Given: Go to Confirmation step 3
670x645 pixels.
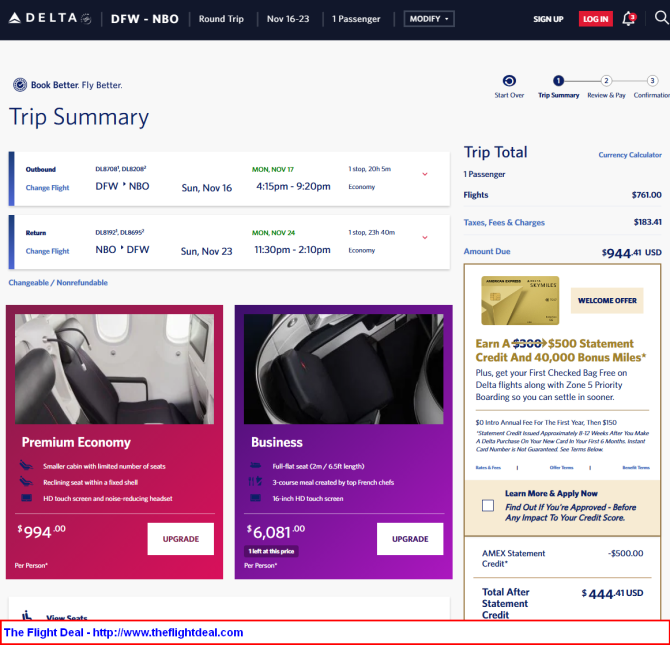Looking at the screenshot, I should tap(652, 86).
